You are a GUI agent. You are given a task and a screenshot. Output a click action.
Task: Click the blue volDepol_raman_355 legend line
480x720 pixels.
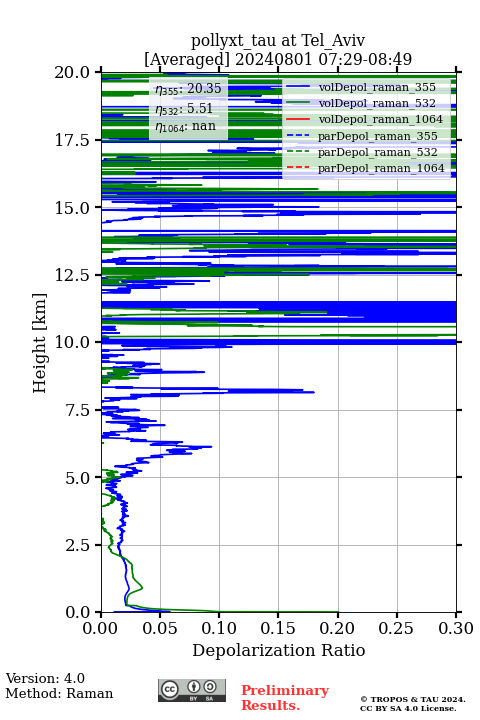(298, 87)
